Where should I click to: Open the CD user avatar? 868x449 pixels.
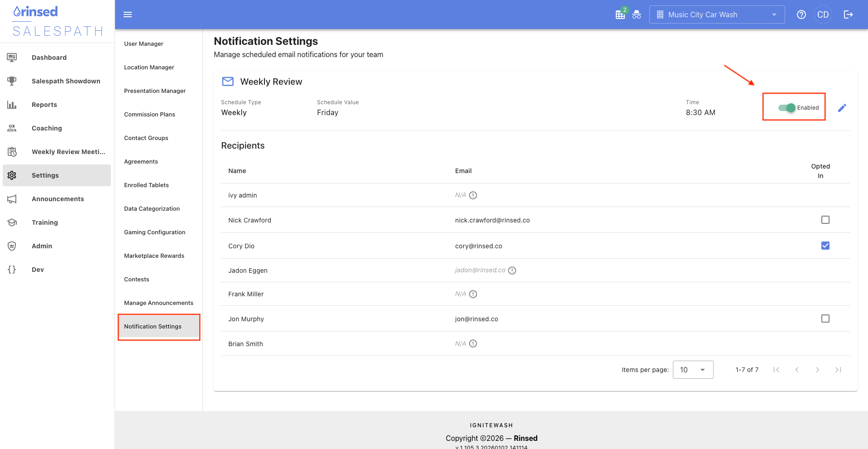pos(823,14)
